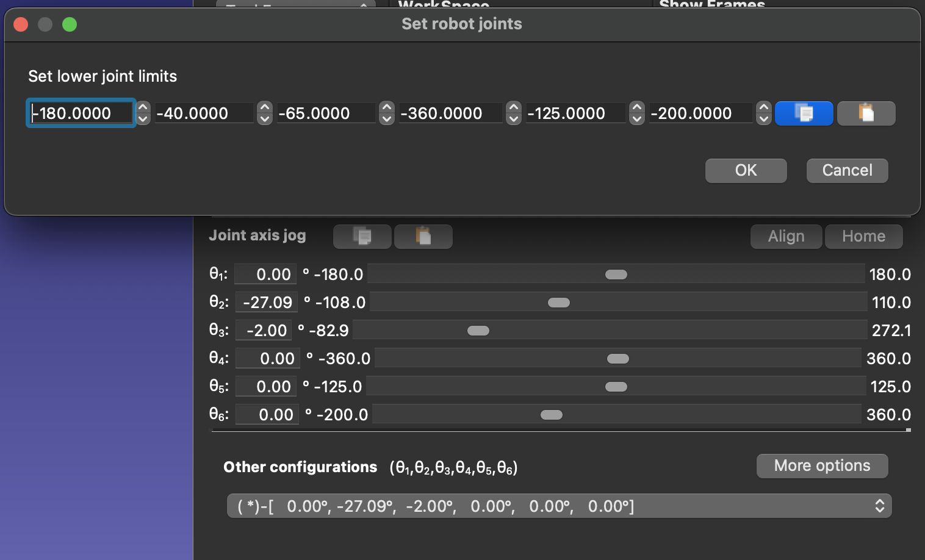Click the θ3 joint slider handle
Viewport: 925px width, 560px height.
478,331
